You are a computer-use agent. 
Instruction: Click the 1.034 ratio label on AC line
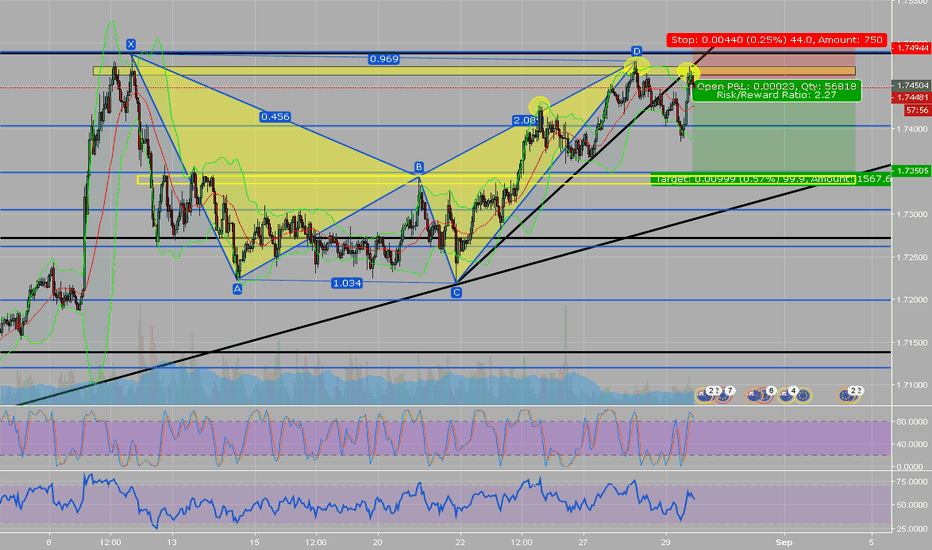pos(347,283)
